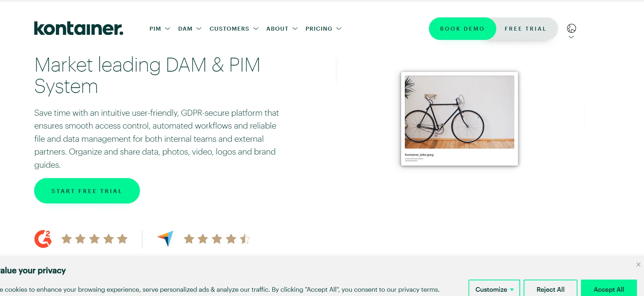This screenshot has height=296, width=644.
Task: Click the Capterra star rating
Action: pos(217,239)
